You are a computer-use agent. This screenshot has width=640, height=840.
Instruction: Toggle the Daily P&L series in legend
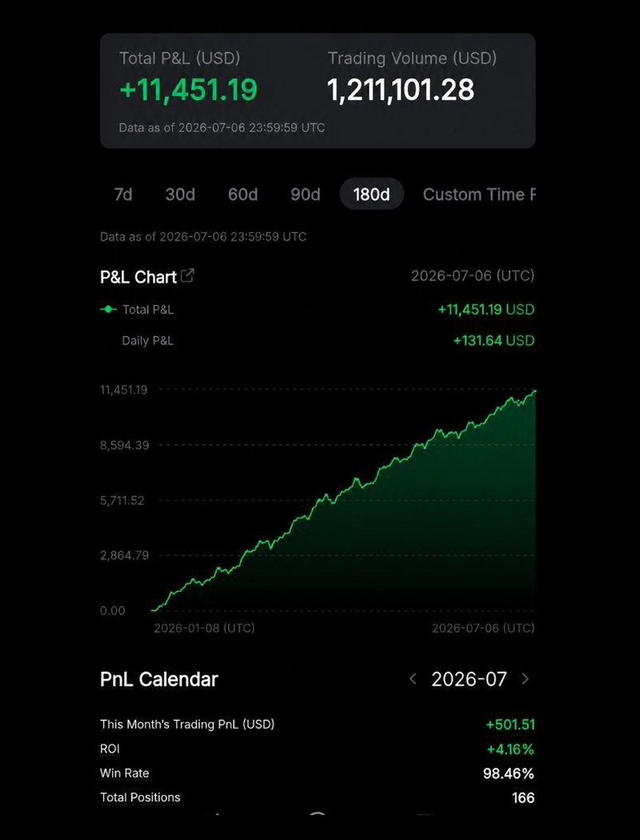coord(148,341)
